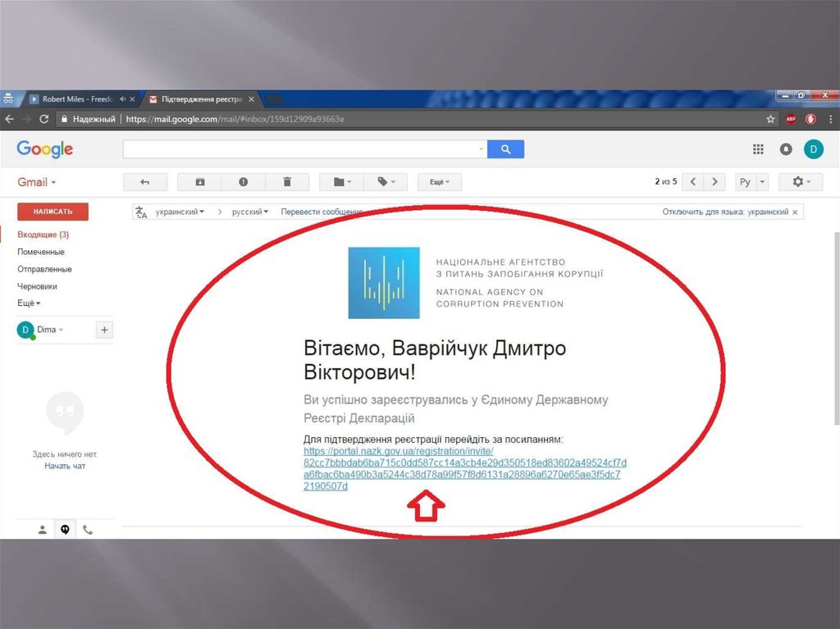Click the blue search magnifier button
Viewport: 840px width, 629px height.
pos(505,149)
